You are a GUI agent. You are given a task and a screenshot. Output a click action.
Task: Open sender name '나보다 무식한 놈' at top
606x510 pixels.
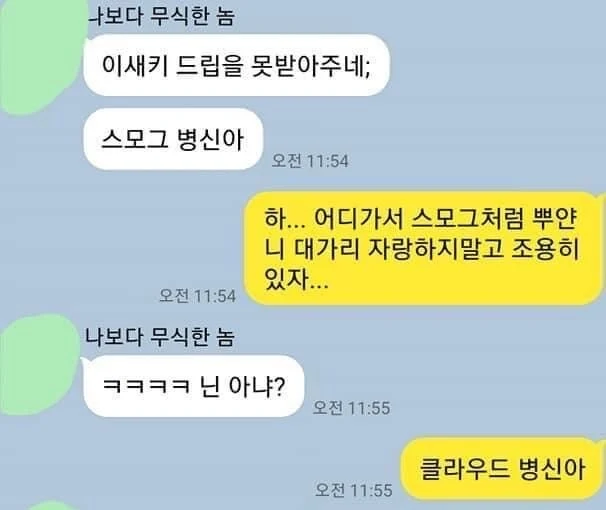click(x=162, y=17)
